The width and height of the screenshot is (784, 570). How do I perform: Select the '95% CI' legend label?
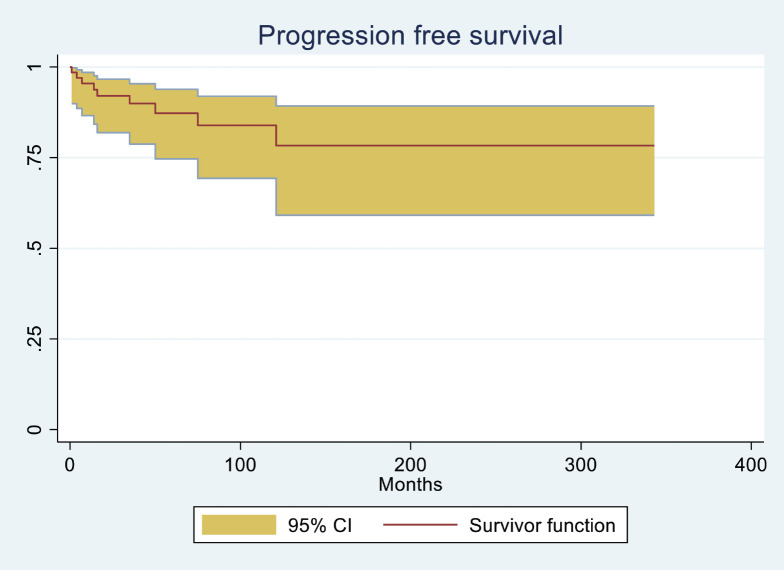click(x=320, y=526)
